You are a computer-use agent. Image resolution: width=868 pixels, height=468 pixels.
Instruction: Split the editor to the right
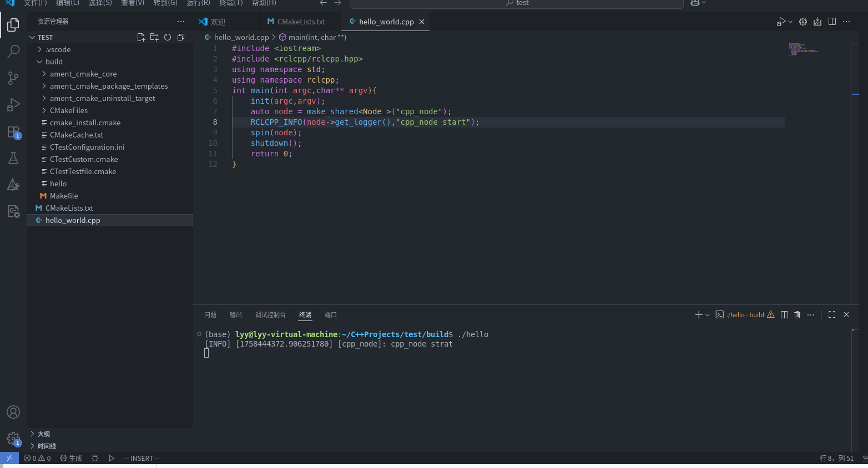[x=832, y=22]
